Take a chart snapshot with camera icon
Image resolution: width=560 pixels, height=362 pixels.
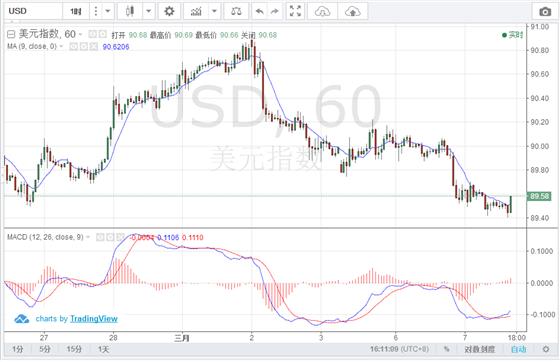click(x=545, y=11)
